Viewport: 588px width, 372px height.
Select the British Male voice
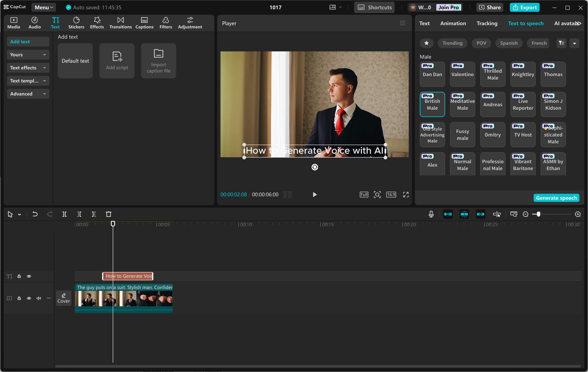click(x=432, y=104)
